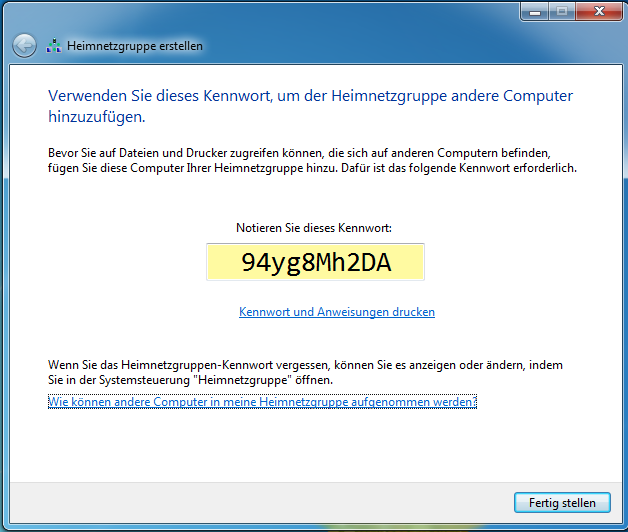Image resolution: width=628 pixels, height=532 pixels.
Task: Click the paragraph starting Bevor Sie auf Dateien
Action: [x=312, y=160]
